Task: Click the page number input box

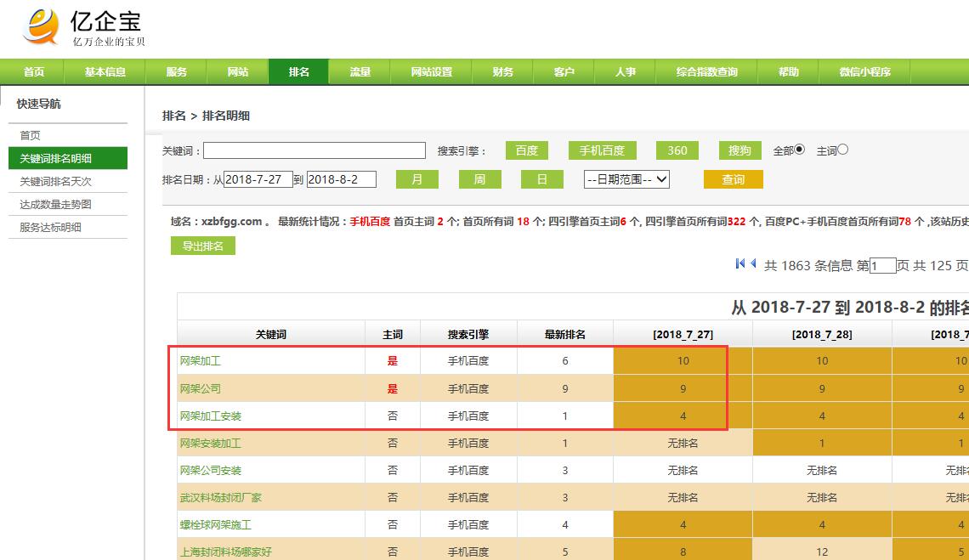Action: click(x=883, y=266)
